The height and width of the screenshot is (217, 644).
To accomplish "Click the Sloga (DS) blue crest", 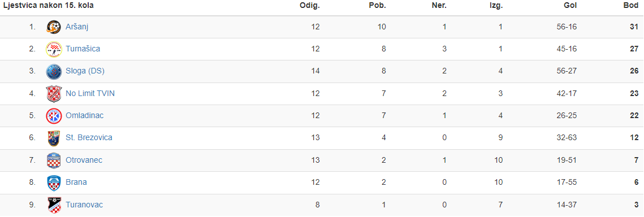I will click(x=54, y=71).
